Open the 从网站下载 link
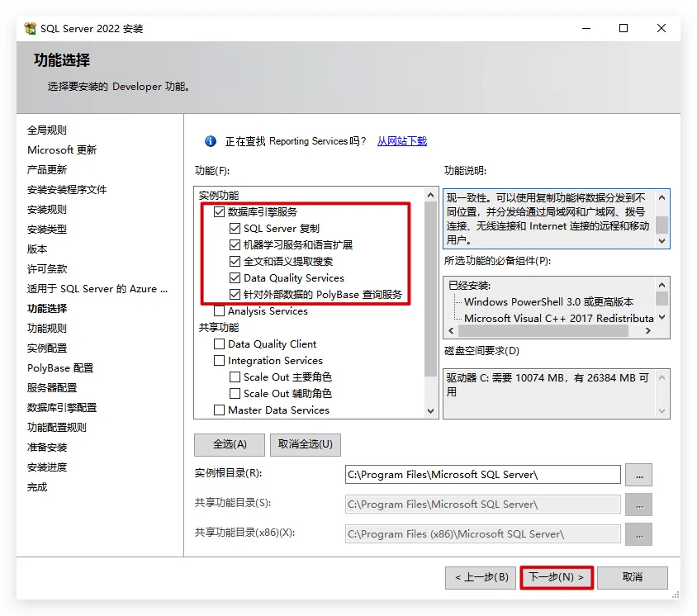This screenshot has width=697, height=616. [x=402, y=141]
